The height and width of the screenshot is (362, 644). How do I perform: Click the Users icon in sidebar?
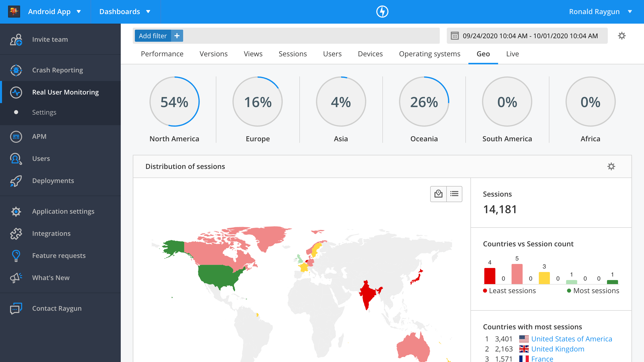click(16, 158)
